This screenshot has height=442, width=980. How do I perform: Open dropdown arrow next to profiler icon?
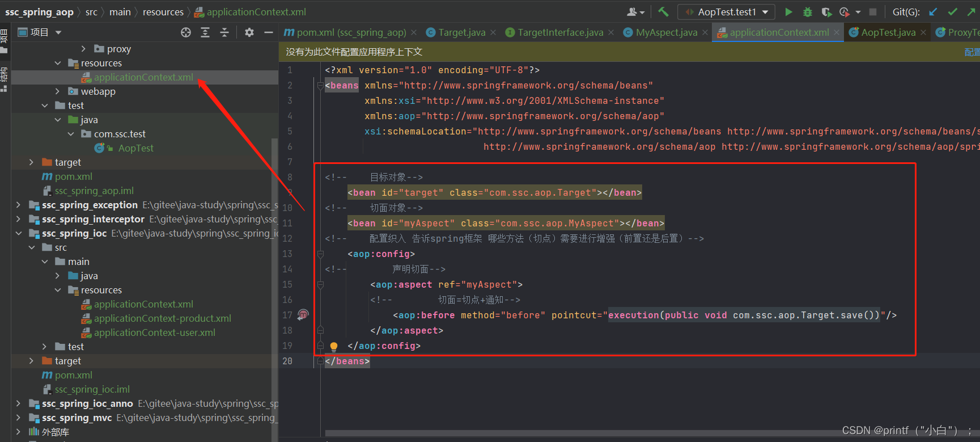[x=858, y=12]
